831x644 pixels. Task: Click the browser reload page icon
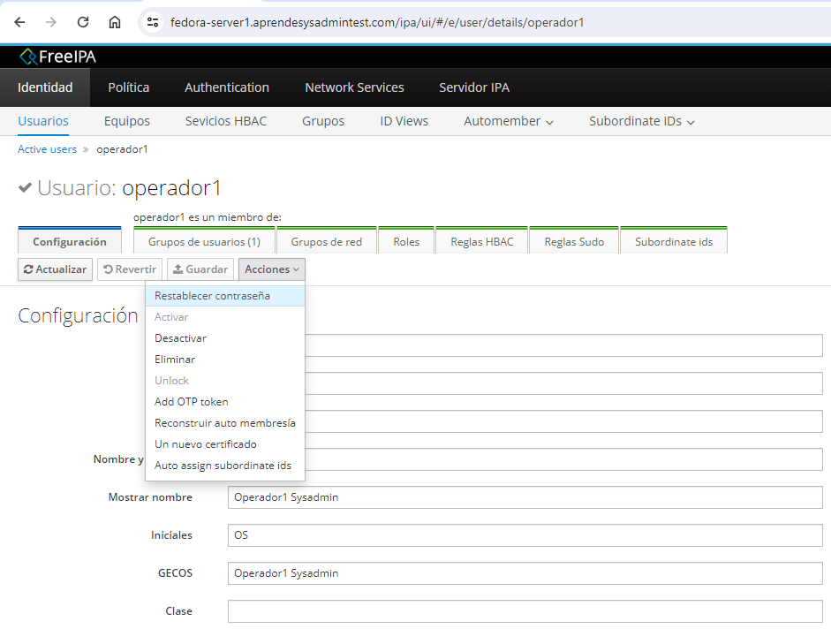click(83, 22)
